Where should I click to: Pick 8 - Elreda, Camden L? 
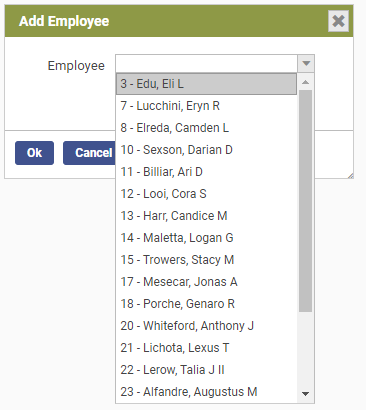206,128
